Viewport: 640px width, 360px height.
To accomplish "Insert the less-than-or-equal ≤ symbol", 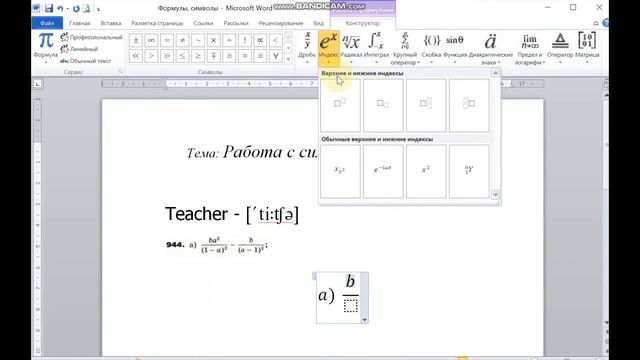I will coord(182,56).
